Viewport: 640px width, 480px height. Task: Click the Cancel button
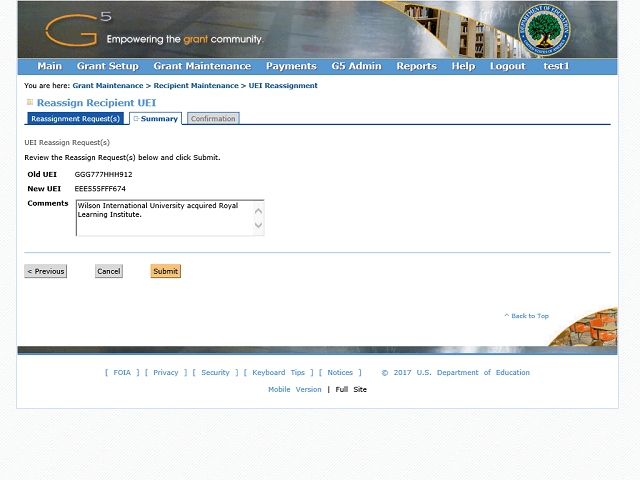[x=109, y=271]
